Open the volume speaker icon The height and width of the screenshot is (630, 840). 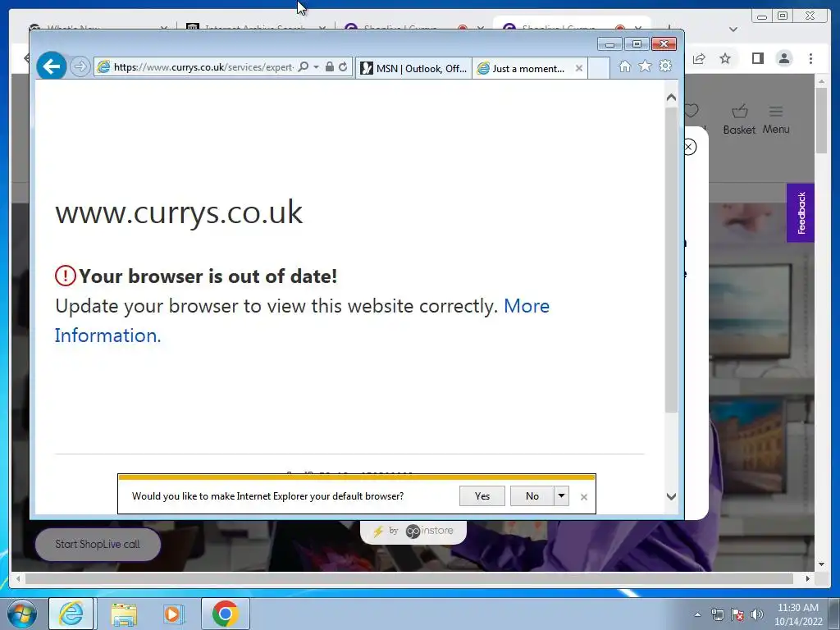click(x=756, y=614)
